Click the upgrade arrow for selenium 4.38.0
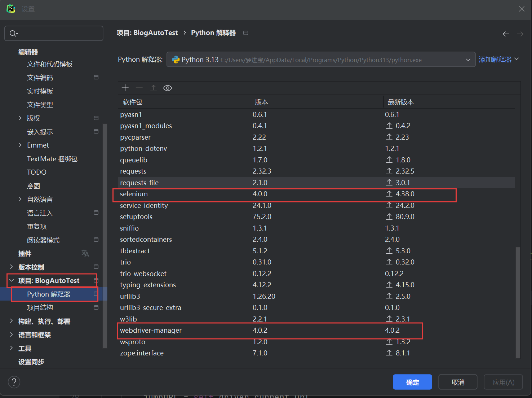 [x=389, y=194]
